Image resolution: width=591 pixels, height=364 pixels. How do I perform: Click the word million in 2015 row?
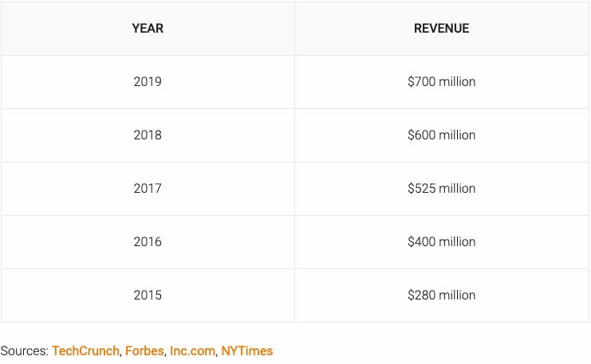click(x=457, y=296)
